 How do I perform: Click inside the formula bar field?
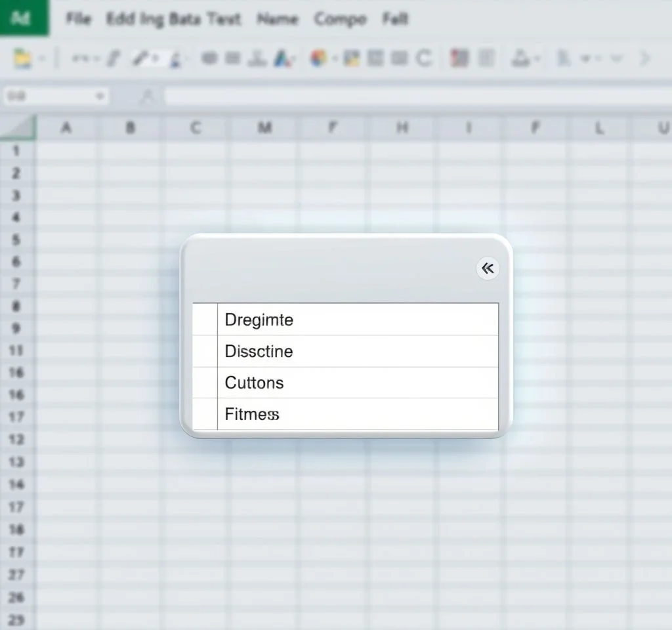(413, 97)
